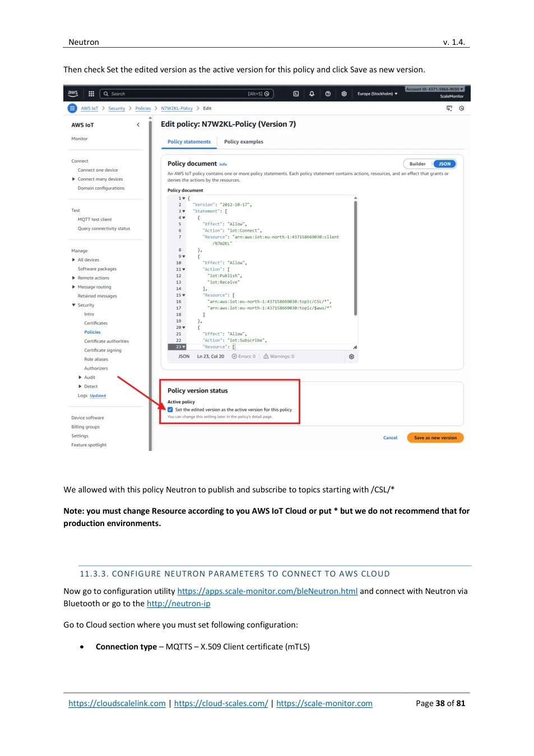Open the AWS services grid menu

point(91,94)
